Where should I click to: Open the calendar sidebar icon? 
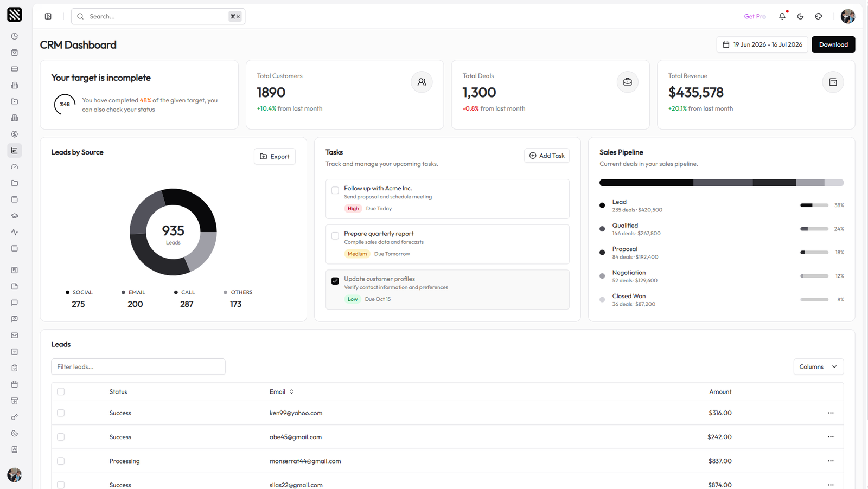[15, 384]
